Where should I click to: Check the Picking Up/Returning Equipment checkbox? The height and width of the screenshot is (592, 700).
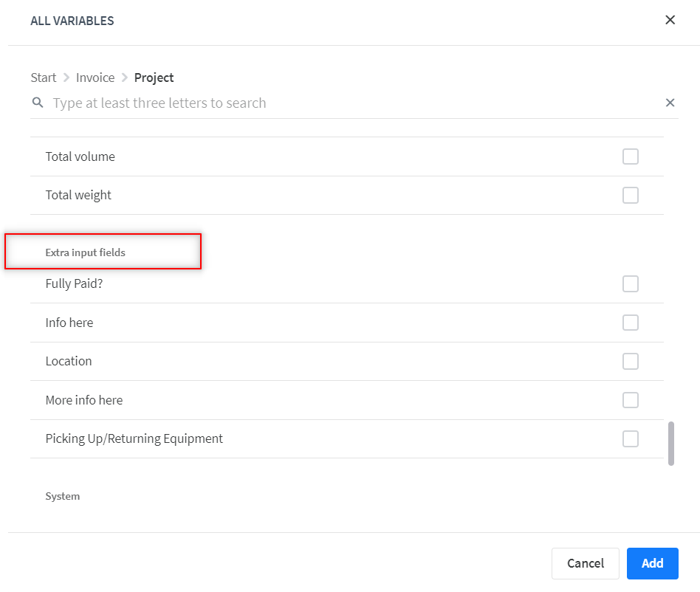[631, 439]
